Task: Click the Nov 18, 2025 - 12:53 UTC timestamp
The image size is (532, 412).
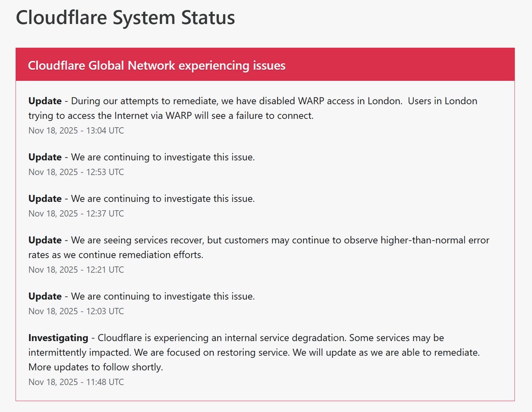Action: (x=76, y=172)
